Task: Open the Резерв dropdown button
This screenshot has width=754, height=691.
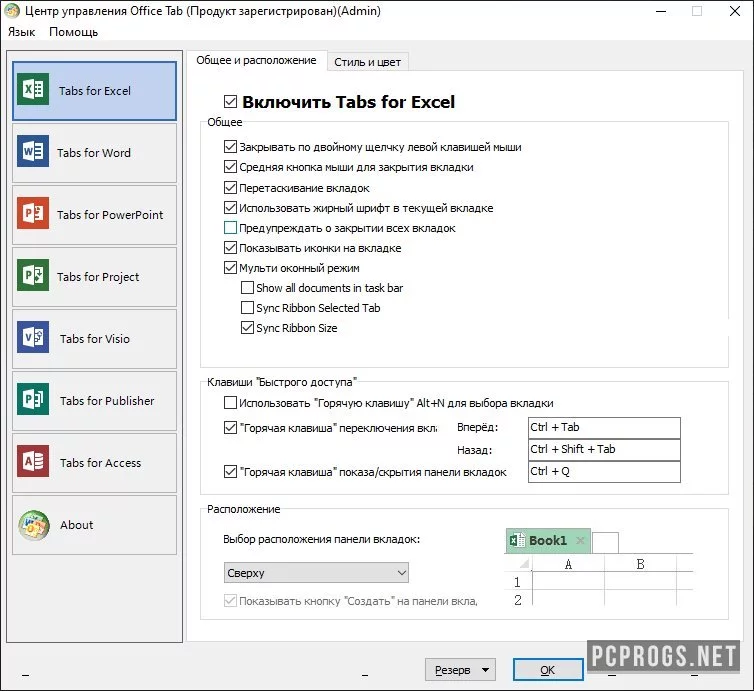Action: (460, 669)
